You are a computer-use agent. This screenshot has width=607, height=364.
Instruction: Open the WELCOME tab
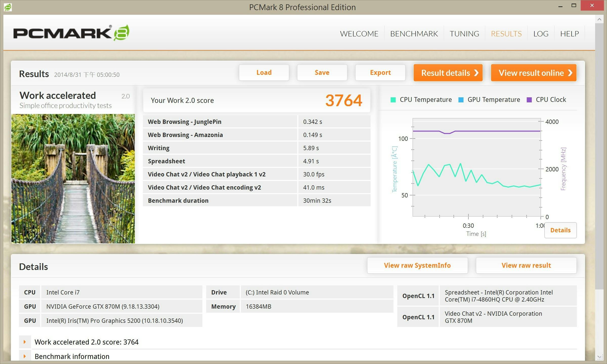pos(359,34)
